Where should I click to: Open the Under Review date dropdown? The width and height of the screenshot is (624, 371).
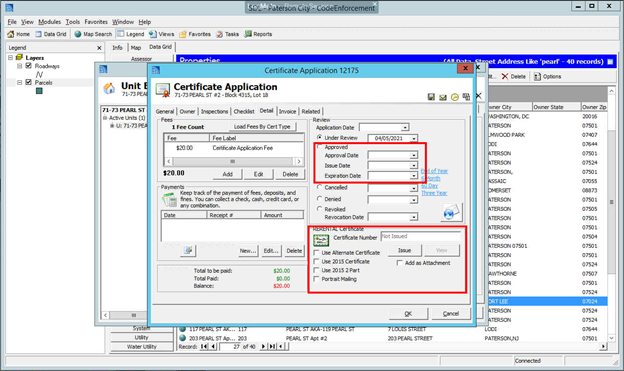pos(414,139)
